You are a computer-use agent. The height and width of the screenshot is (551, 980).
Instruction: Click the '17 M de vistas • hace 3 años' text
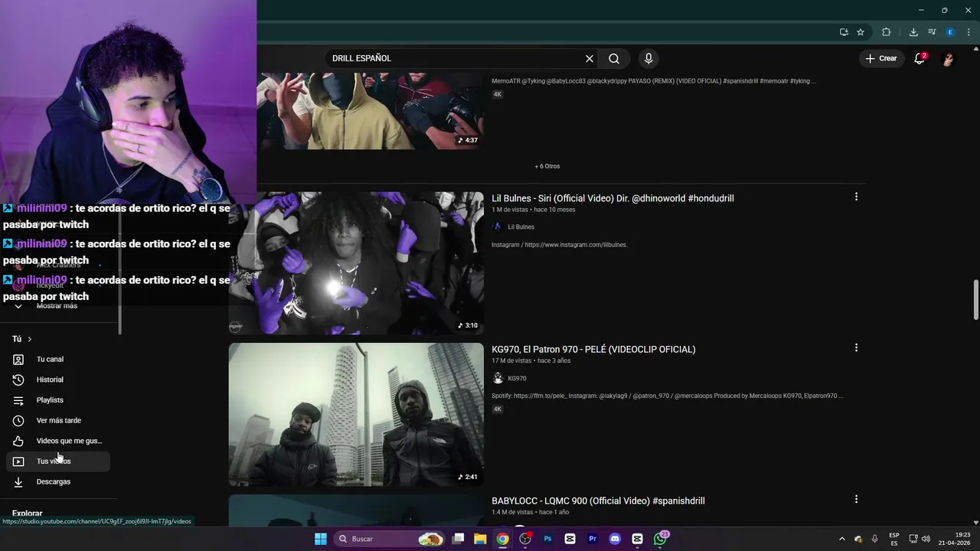[x=531, y=360]
